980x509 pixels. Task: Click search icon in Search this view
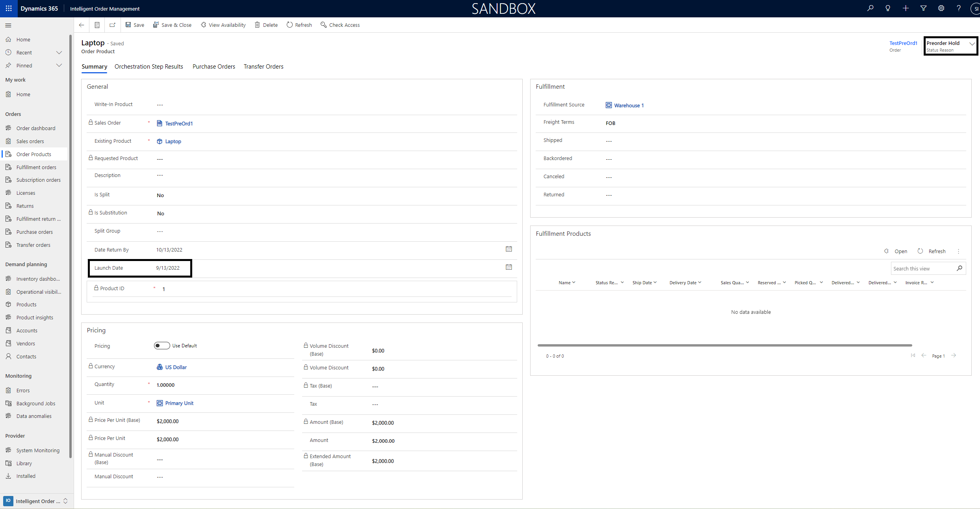[x=960, y=268]
